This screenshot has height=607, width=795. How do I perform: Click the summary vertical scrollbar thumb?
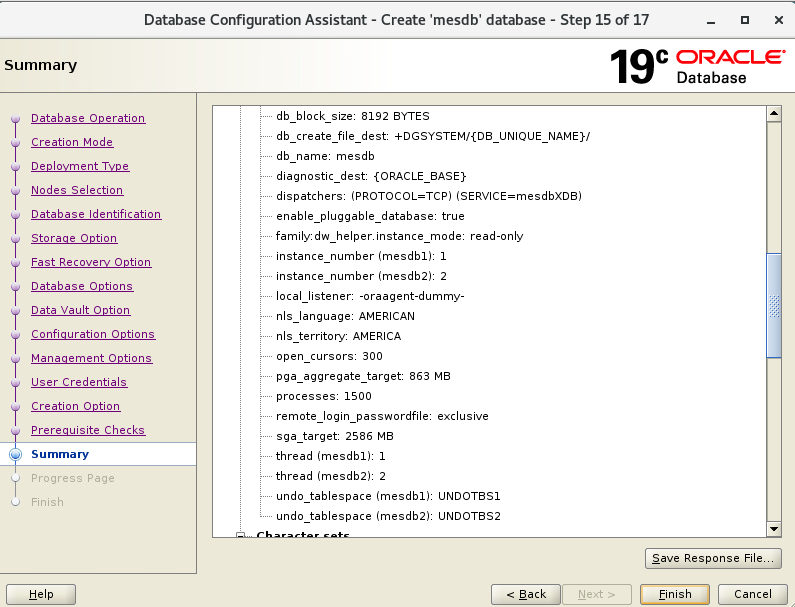(773, 305)
